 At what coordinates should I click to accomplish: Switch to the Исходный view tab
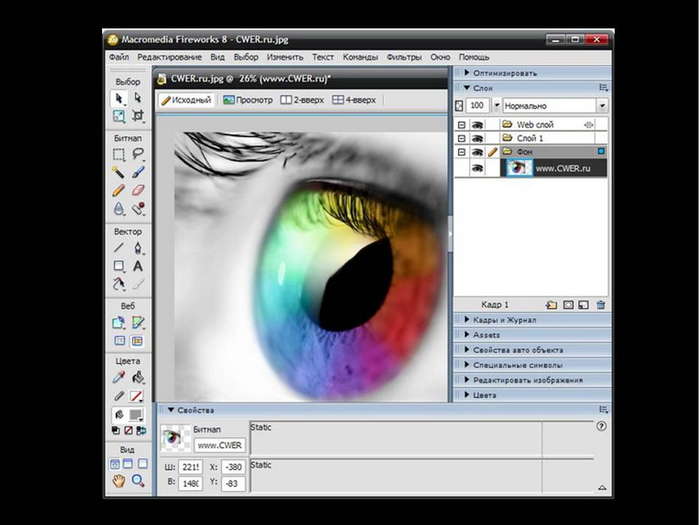pyautogui.click(x=187, y=100)
